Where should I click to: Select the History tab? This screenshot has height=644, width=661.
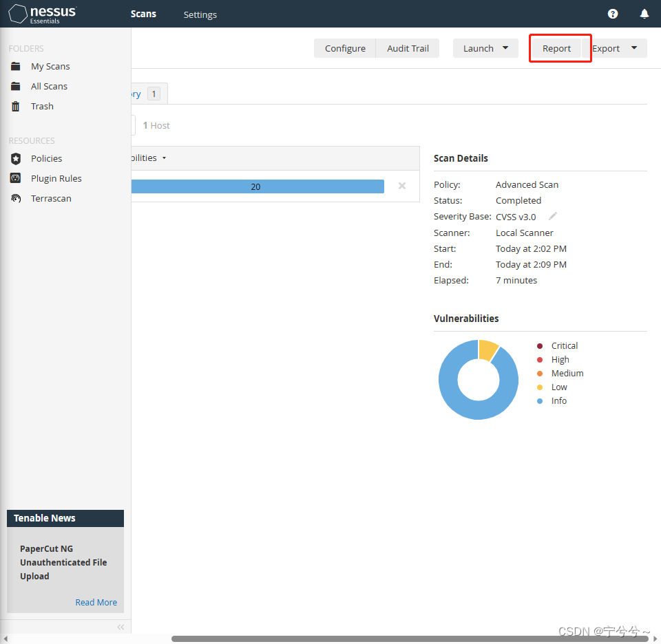click(x=149, y=94)
